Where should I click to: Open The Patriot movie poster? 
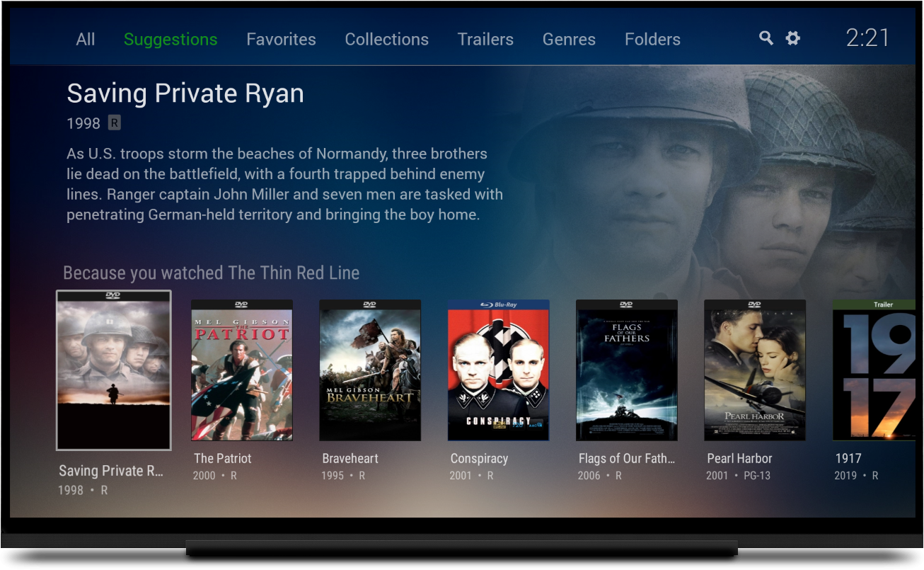pyautogui.click(x=241, y=370)
